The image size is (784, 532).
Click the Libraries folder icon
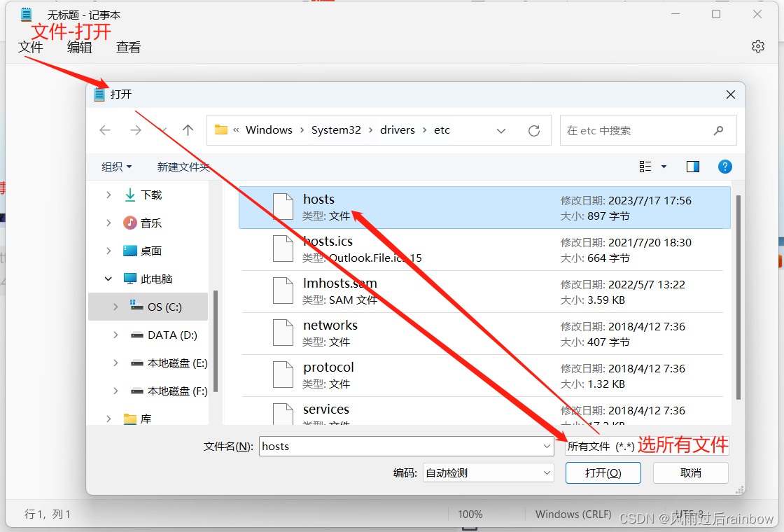[x=130, y=419]
